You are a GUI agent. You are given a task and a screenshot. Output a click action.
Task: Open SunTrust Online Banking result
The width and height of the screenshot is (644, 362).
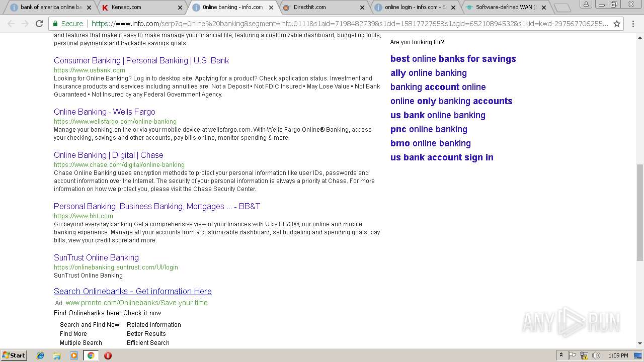[x=96, y=257]
